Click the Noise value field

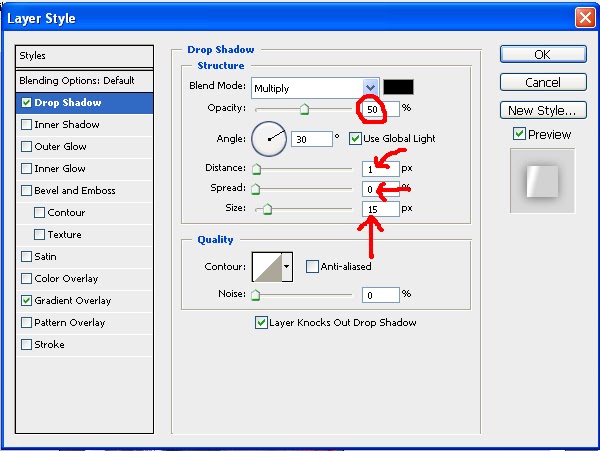click(381, 295)
